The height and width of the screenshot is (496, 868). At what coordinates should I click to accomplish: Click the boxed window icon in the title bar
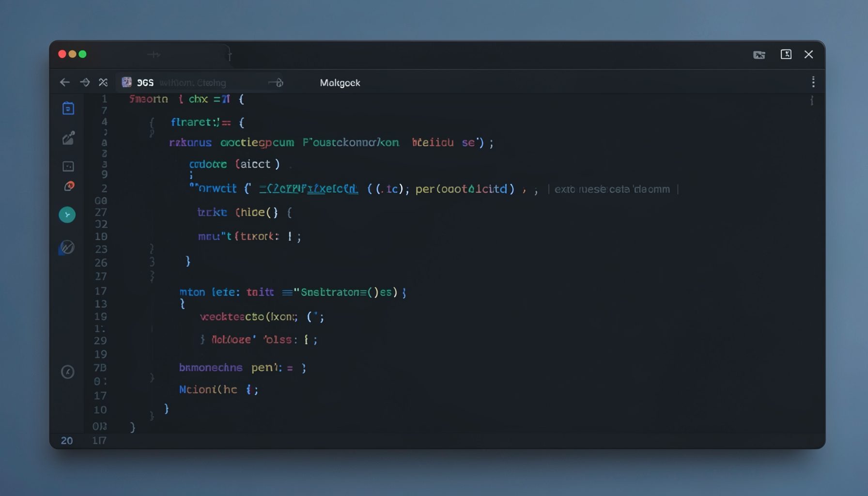786,54
